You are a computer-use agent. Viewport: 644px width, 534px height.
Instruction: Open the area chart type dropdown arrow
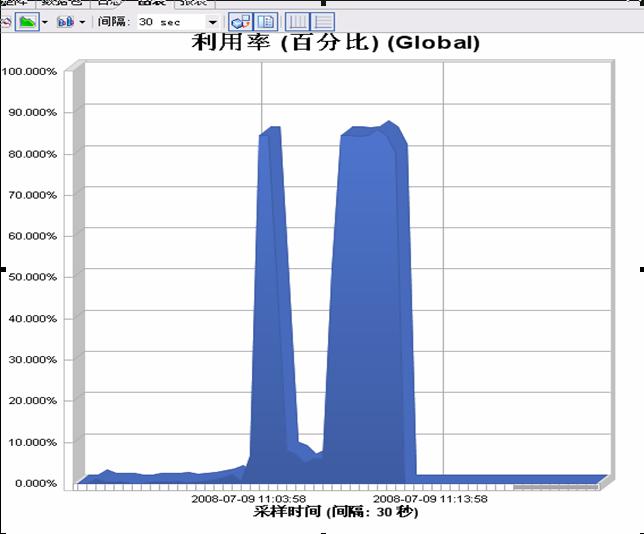click(45, 22)
